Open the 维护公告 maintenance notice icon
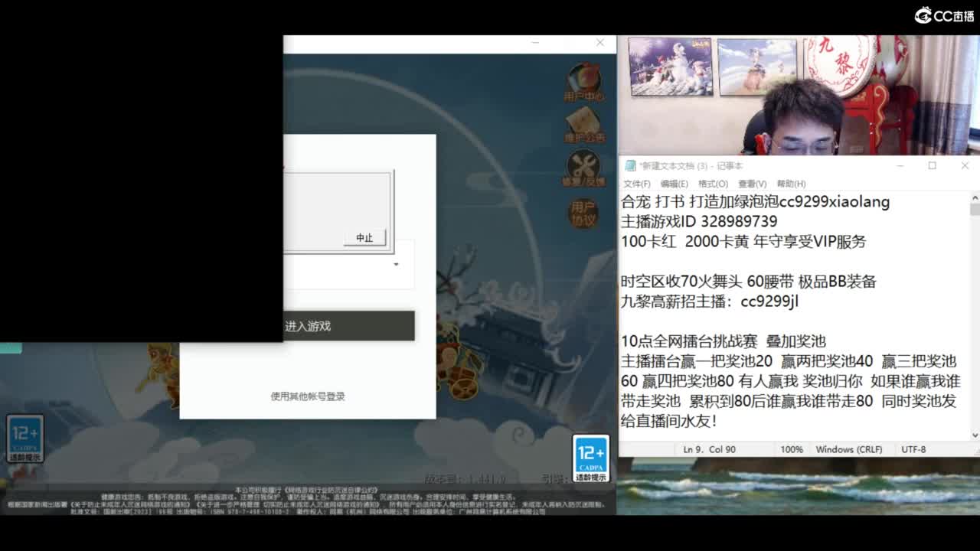980x551 pixels. click(584, 124)
